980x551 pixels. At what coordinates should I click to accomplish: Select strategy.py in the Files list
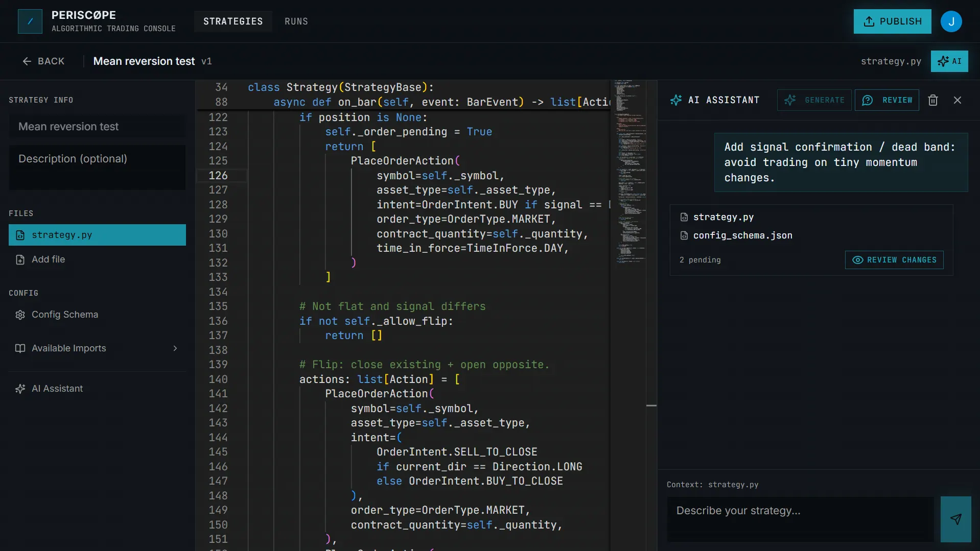click(97, 235)
